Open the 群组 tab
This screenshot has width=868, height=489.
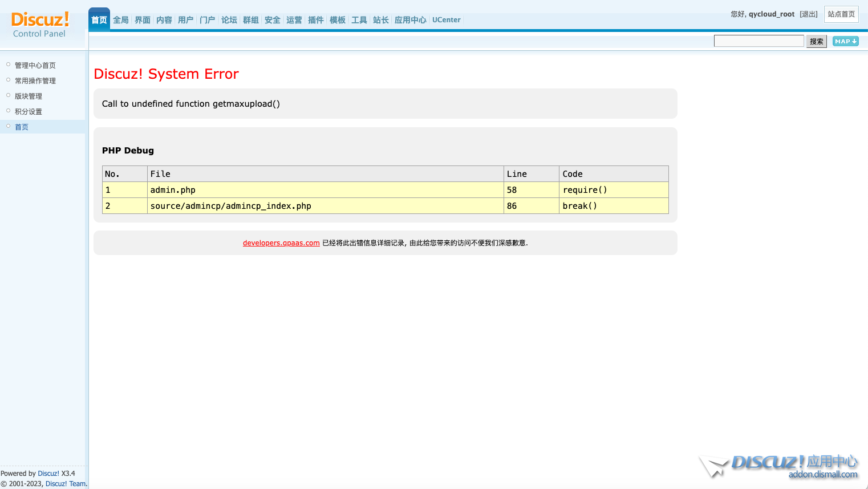(x=251, y=20)
